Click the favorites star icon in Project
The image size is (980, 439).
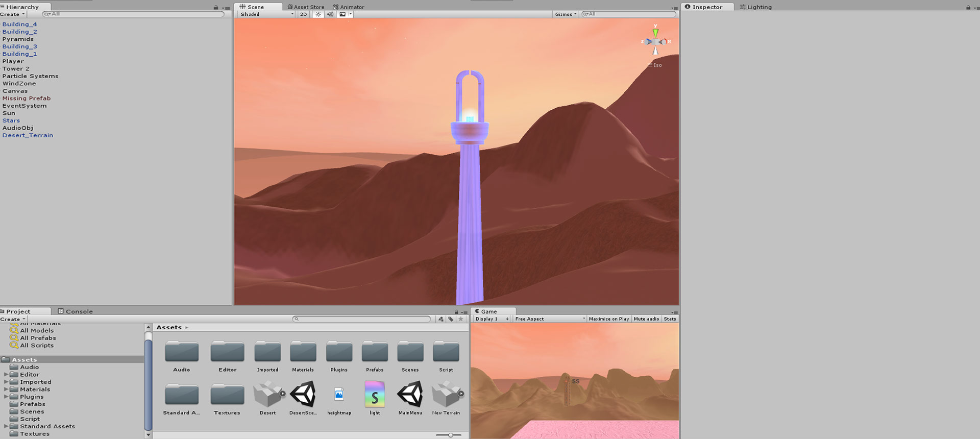click(461, 319)
